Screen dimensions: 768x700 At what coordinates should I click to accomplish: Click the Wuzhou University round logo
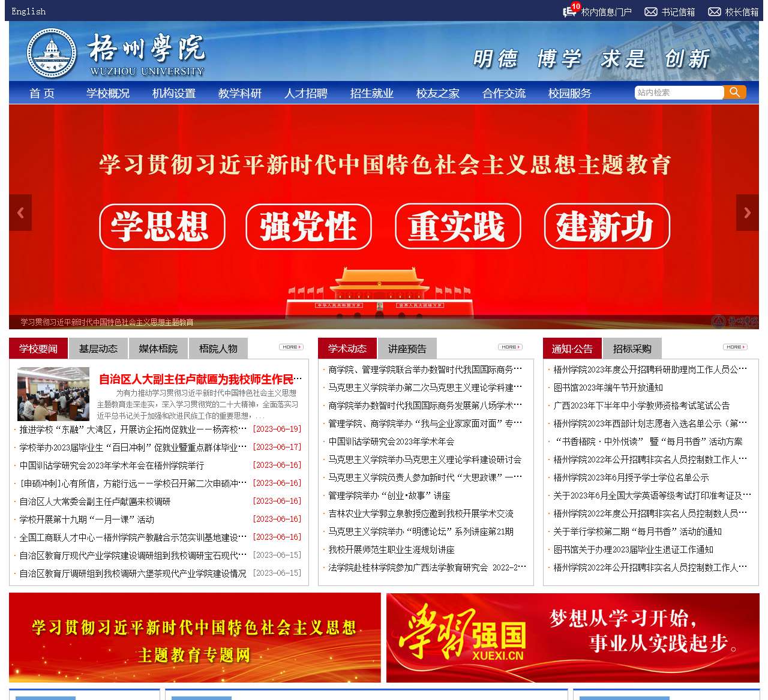52,53
